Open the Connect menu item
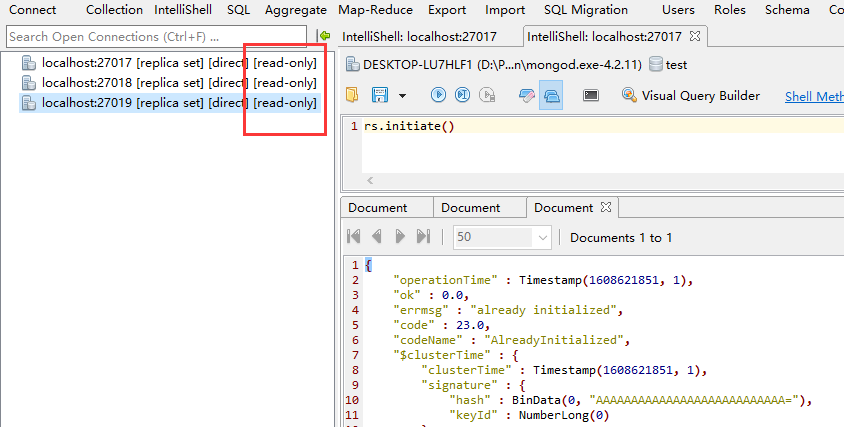844x427 pixels. (33, 10)
